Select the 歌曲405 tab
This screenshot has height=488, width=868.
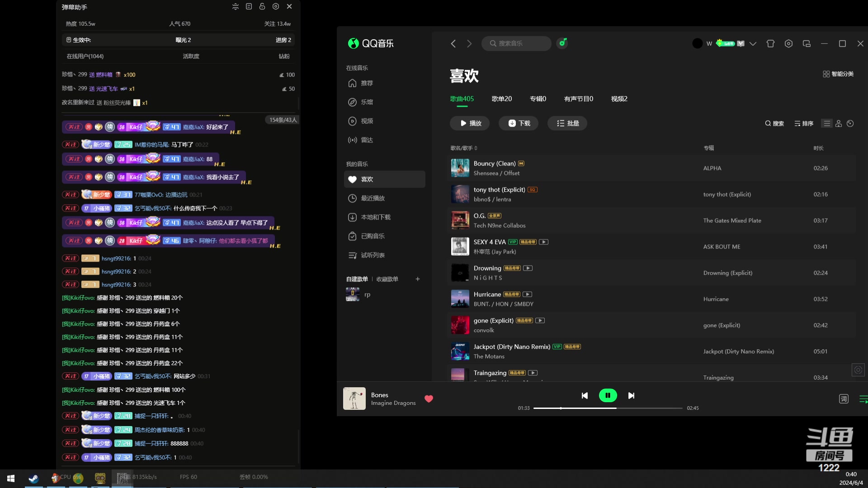(x=462, y=99)
